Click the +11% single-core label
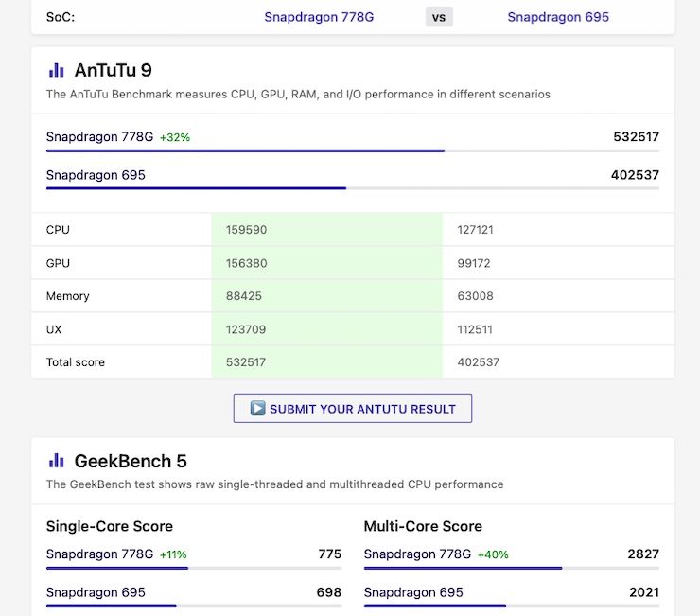Screen dimensions: 700x616 173,554
